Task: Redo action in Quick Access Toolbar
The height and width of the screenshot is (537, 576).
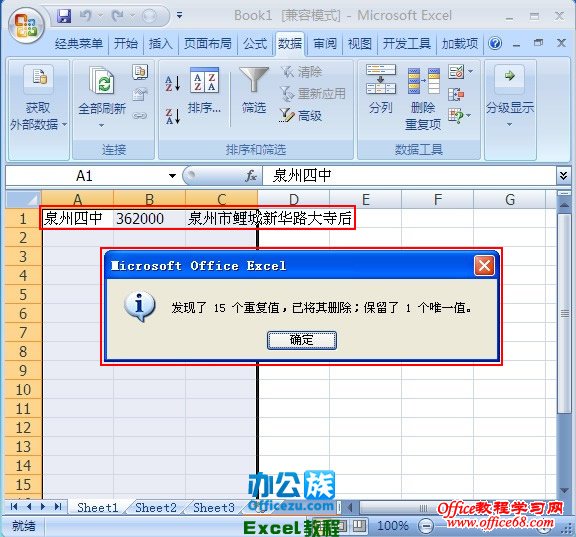Action: 118,16
